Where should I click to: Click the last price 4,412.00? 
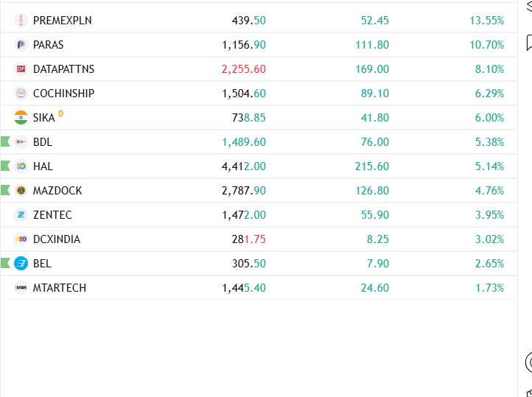coord(244,166)
